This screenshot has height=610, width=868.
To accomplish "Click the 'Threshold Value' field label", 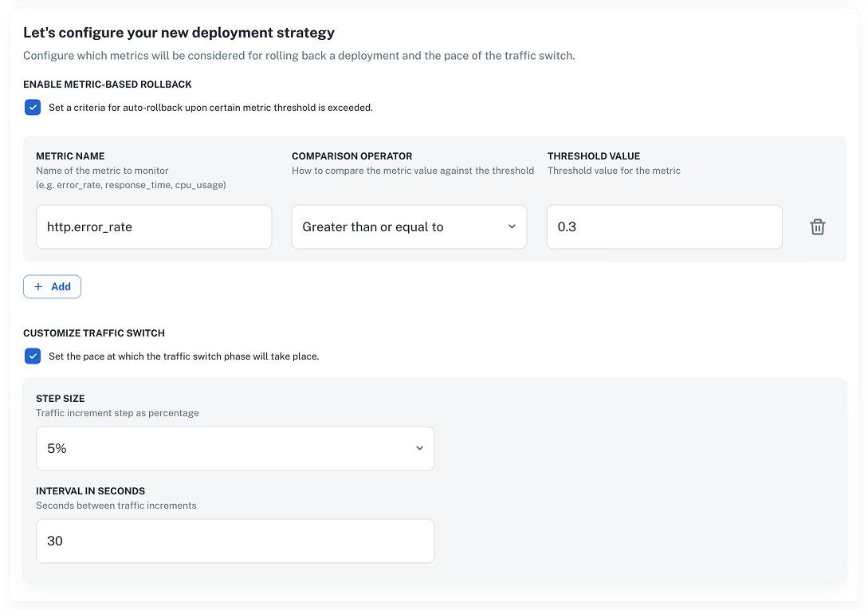I will click(593, 156).
